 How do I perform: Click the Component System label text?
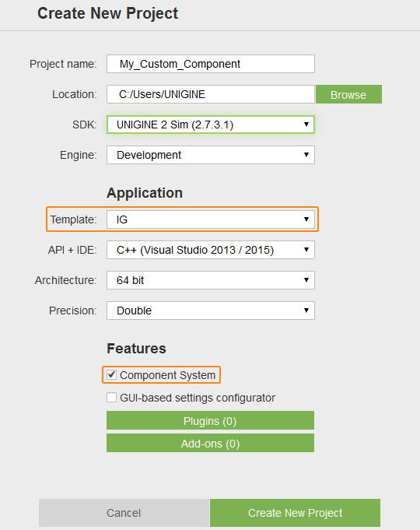167,375
